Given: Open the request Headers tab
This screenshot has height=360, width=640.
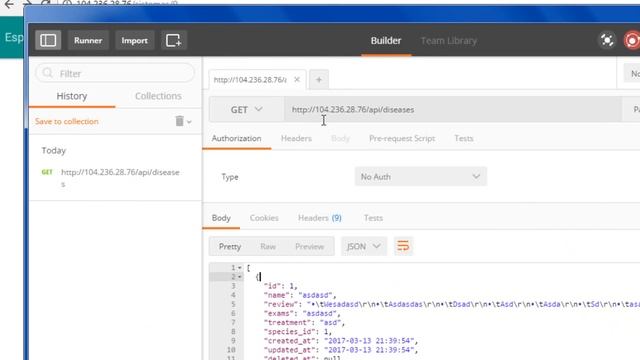Looking at the screenshot, I should point(296,139).
